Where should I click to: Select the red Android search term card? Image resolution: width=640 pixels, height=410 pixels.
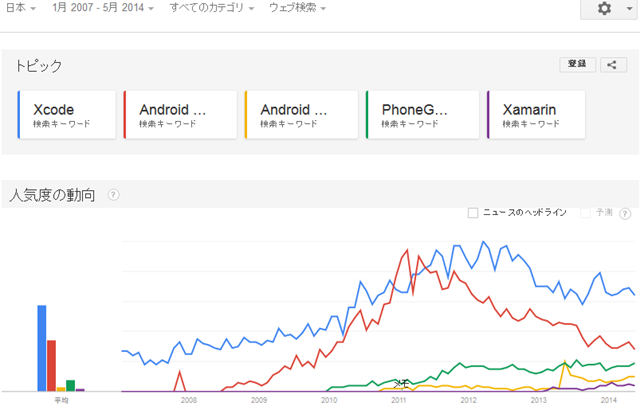tap(180, 115)
